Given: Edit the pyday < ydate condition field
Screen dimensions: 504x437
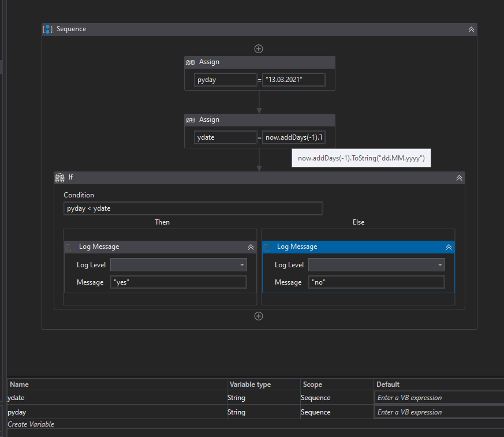Looking at the screenshot, I should [193, 208].
